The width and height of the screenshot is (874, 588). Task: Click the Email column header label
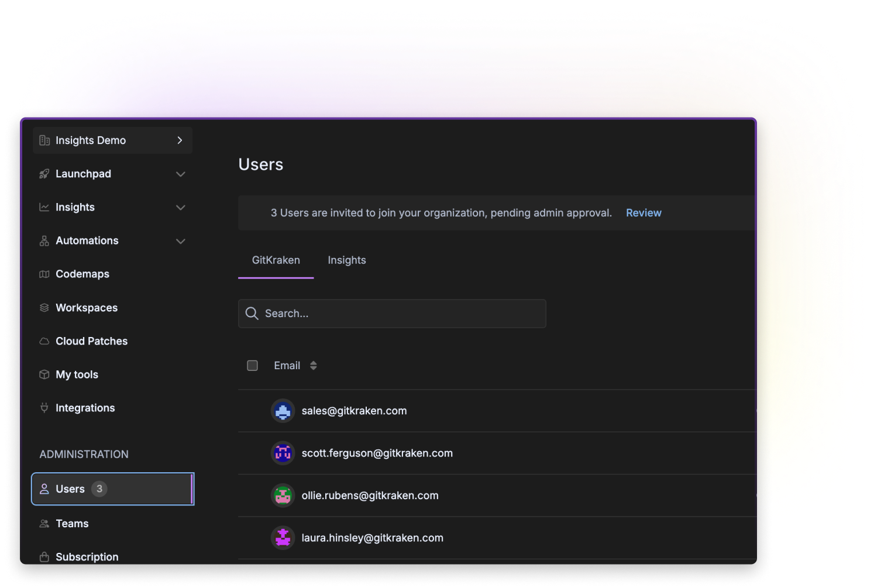click(287, 366)
